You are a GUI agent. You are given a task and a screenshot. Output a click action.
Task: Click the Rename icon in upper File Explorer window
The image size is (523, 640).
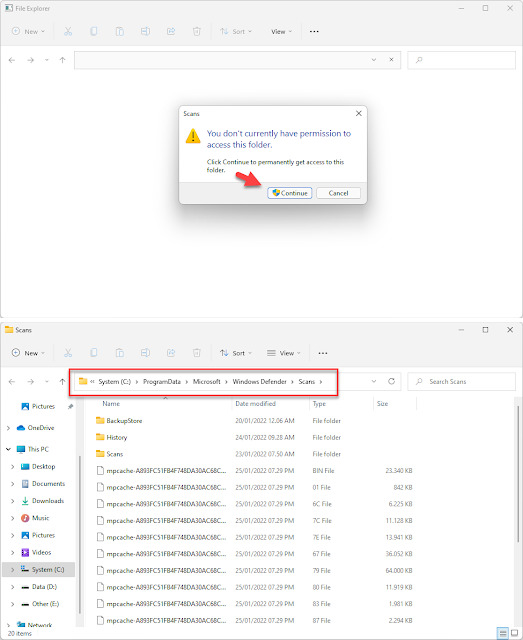click(x=145, y=31)
